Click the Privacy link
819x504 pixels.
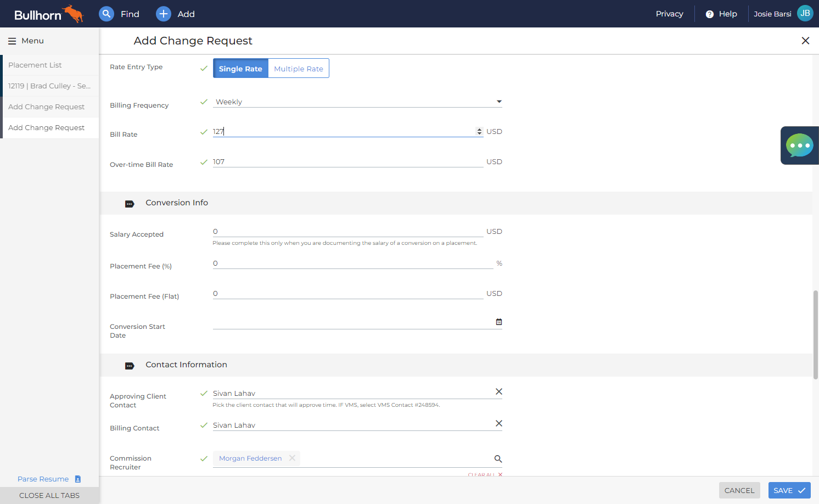tap(670, 14)
